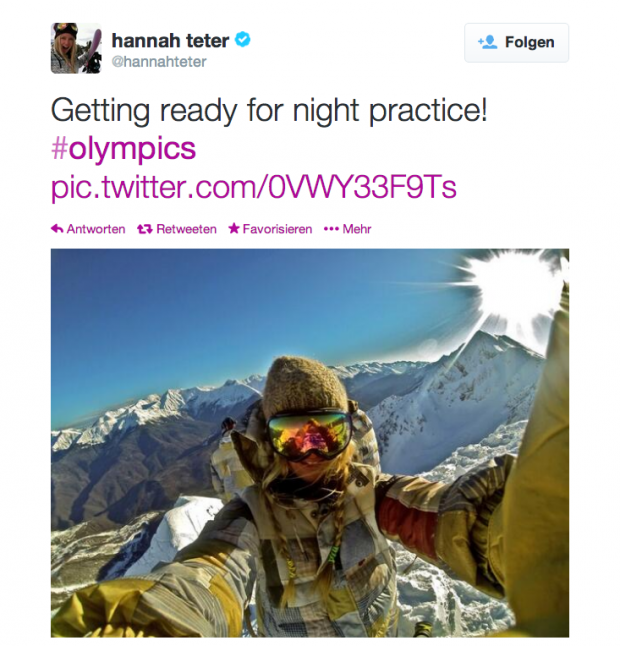The width and height of the screenshot is (620, 646).
Task: Click the Folgen follow button
Action: point(516,43)
